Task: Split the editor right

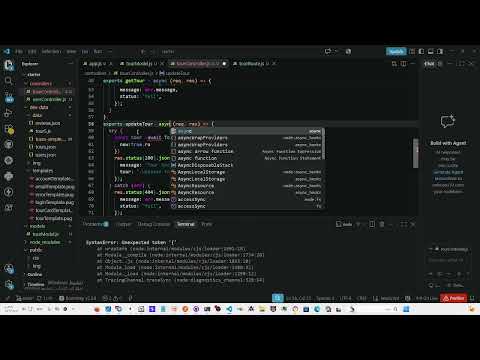Action: 404,63
